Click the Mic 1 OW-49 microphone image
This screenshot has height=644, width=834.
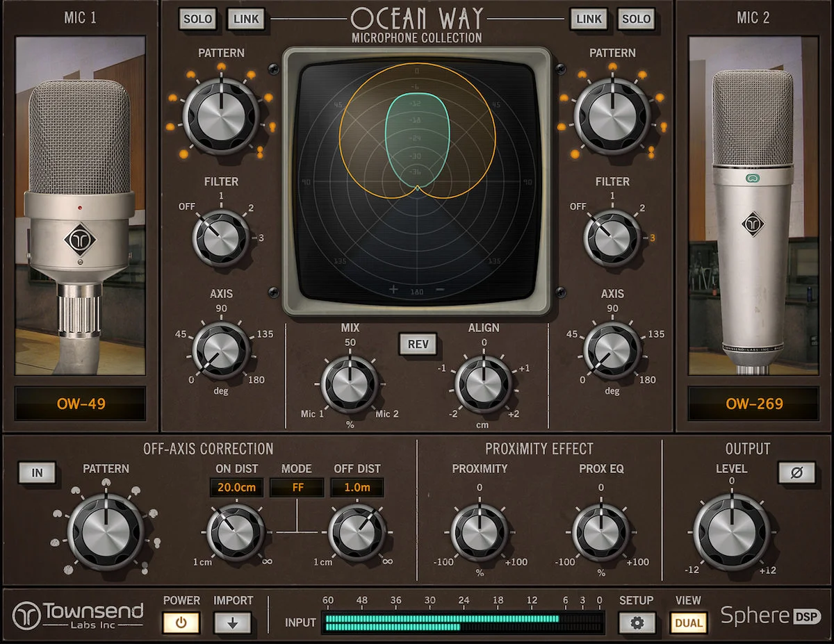[80, 206]
